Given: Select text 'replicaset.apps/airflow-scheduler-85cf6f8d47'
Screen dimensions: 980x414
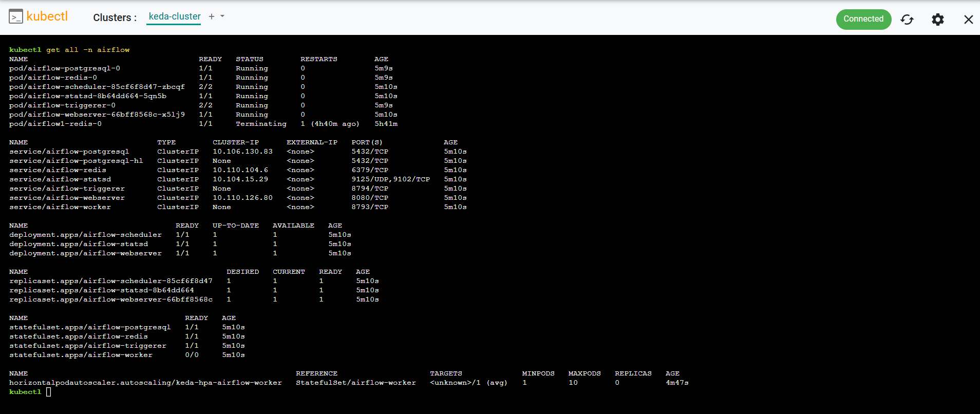Looking at the screenshot, I should pyautogui.click(x=111, y=281).
